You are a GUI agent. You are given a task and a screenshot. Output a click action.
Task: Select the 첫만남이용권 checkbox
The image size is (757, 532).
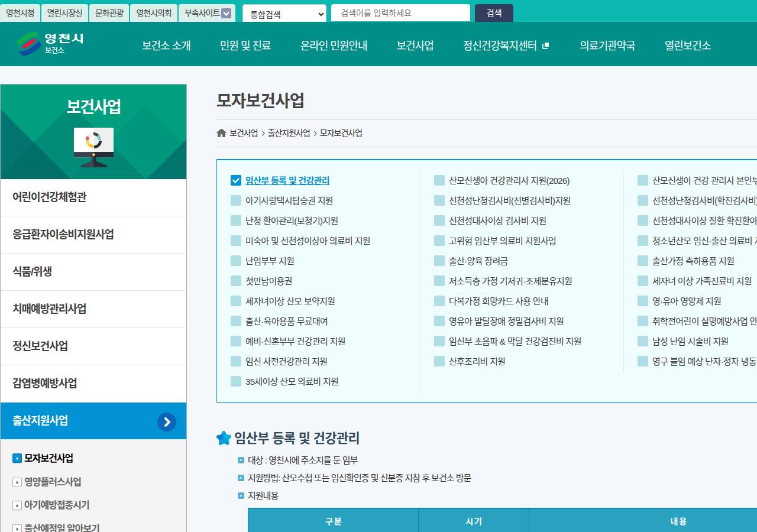(x=236, y=281)
